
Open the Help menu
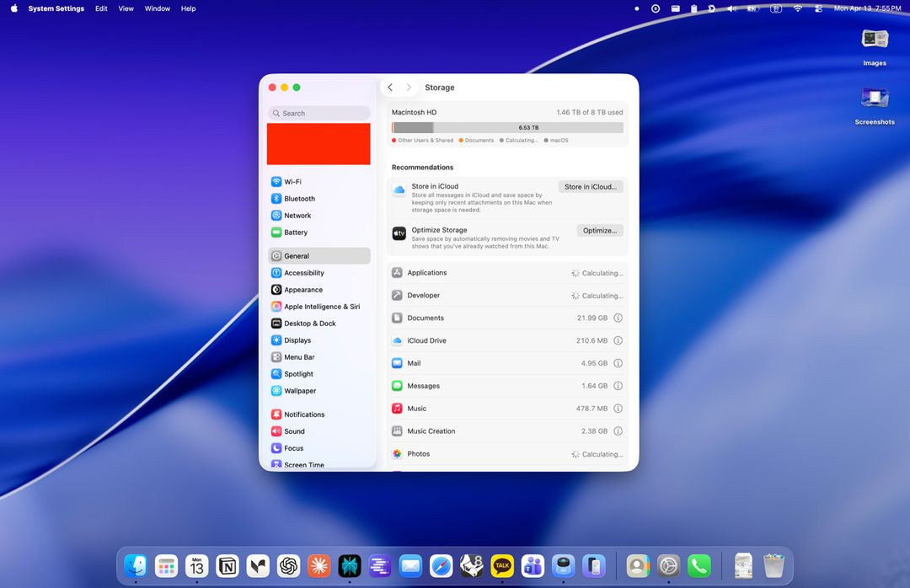[188, 8]
